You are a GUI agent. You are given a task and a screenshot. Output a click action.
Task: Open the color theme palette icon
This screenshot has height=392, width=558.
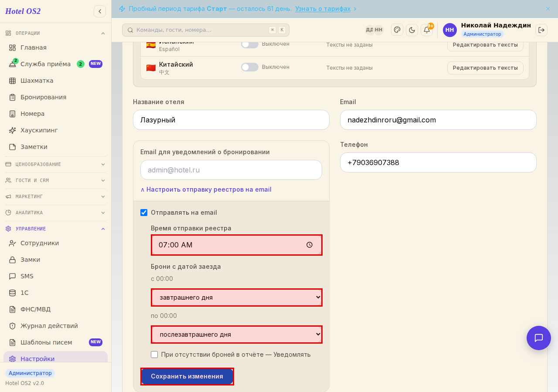coord(397,30)
